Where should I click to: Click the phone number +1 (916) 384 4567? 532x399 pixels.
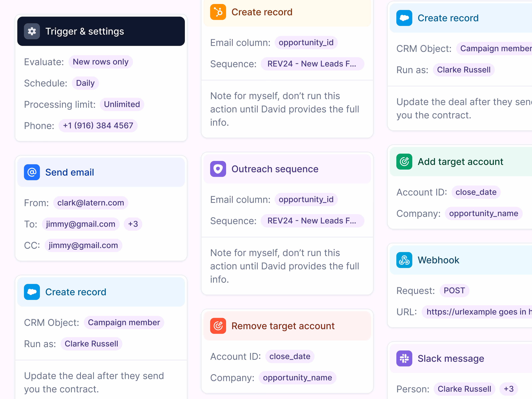point(98,126)
